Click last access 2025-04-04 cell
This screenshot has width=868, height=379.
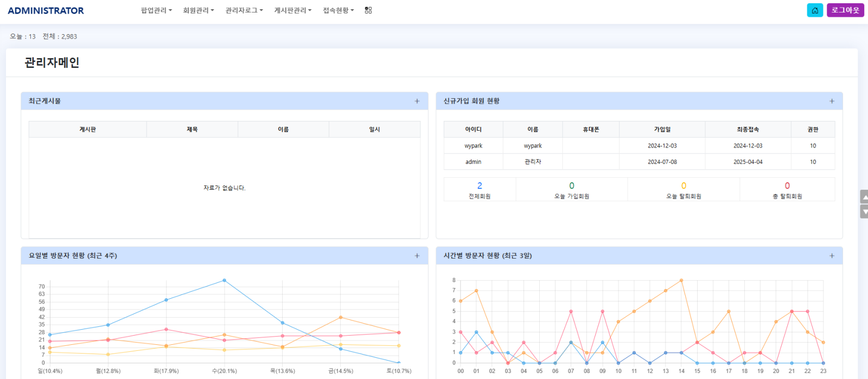point(748,162)
